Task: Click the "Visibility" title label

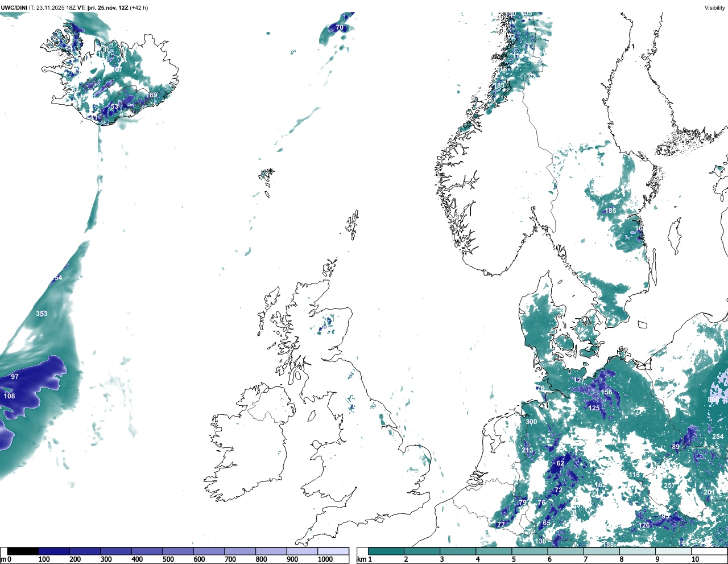Action: tap(714, 8)
